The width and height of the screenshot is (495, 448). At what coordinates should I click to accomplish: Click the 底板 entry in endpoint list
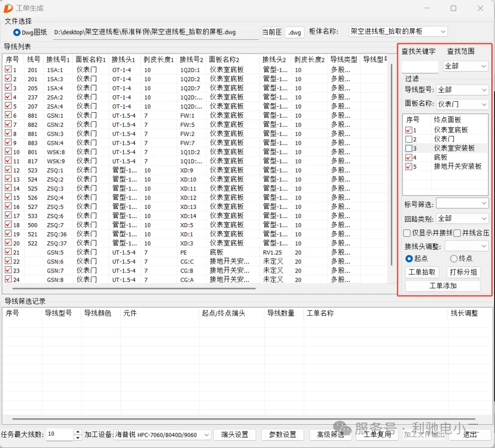[x=440, y=157]
